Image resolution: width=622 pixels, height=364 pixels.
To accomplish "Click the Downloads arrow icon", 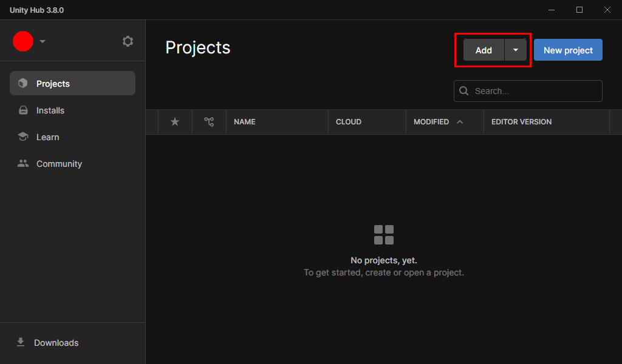I will (x=21, y=342).
